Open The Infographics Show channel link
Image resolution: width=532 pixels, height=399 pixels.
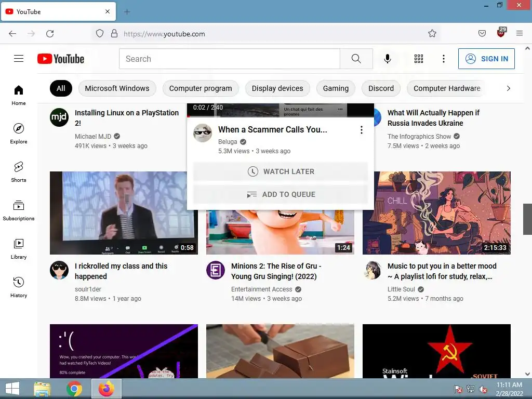coord(419,137)
